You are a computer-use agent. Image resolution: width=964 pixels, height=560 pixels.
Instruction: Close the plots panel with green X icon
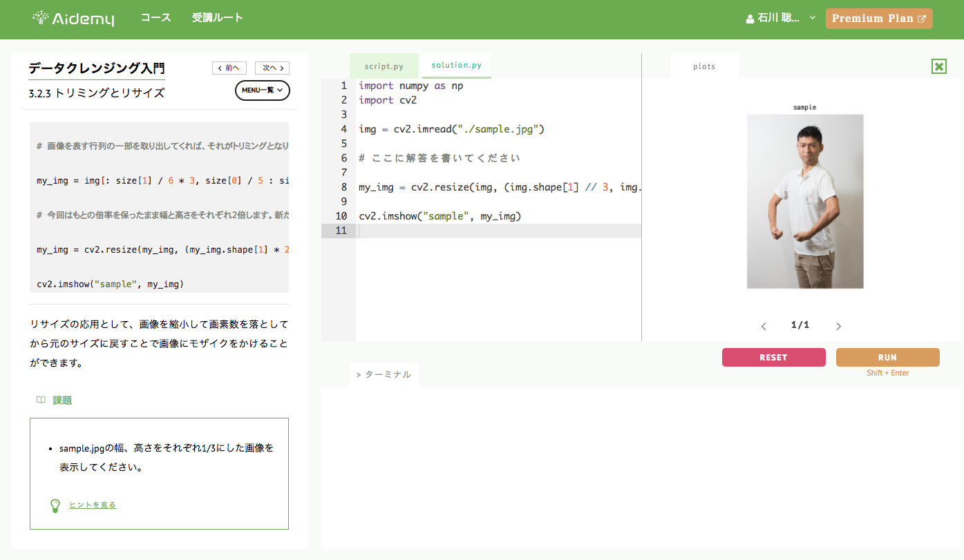tap(938, 66)
